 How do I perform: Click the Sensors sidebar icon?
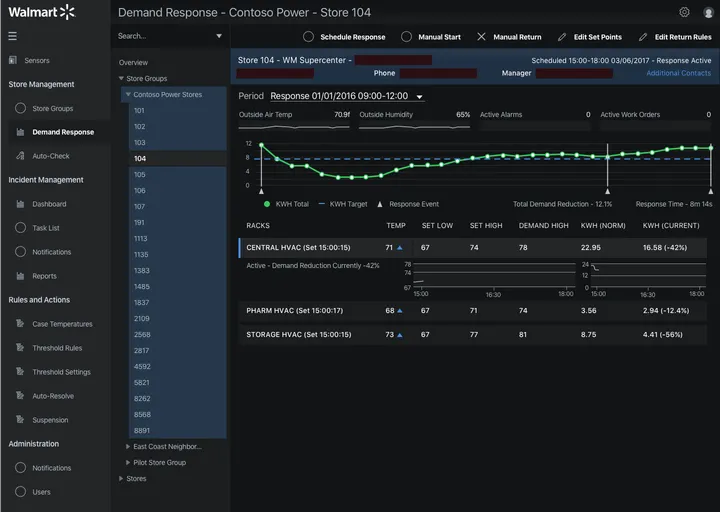click(x=13, y=60)
